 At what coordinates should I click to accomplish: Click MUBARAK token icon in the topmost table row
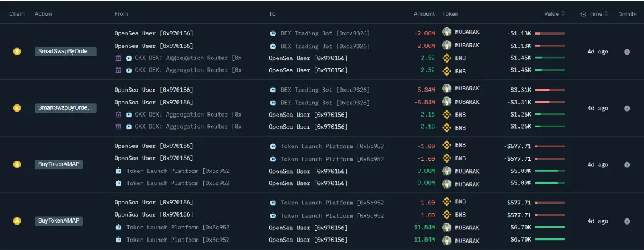pos(447,32)
